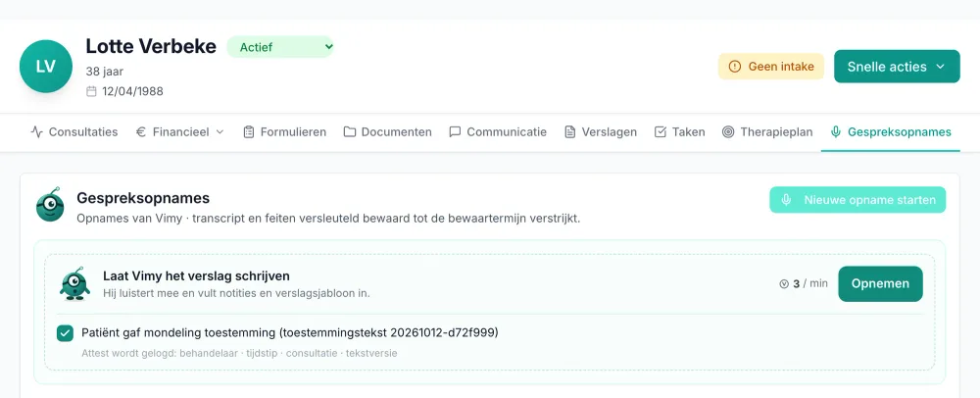
Task: Open the Actief status dropdown
Action: click(280, 47)
